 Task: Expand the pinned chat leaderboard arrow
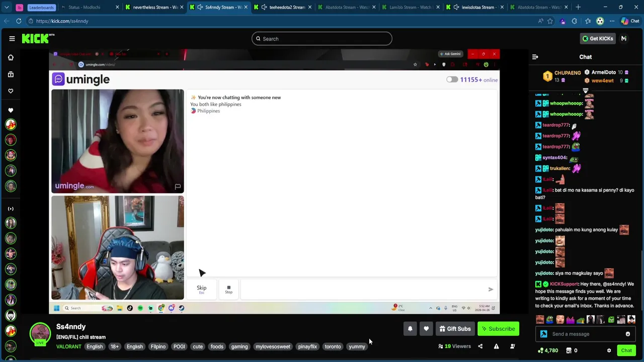(586, 91)
